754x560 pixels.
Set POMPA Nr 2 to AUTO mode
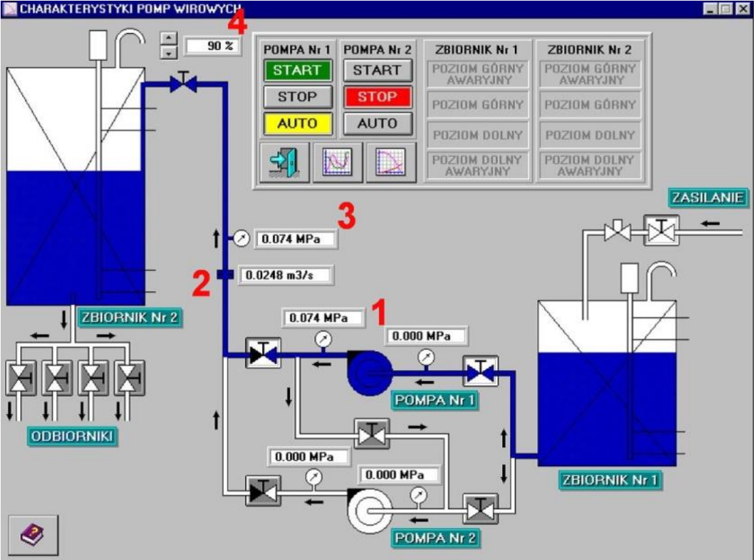pos(378,124)
